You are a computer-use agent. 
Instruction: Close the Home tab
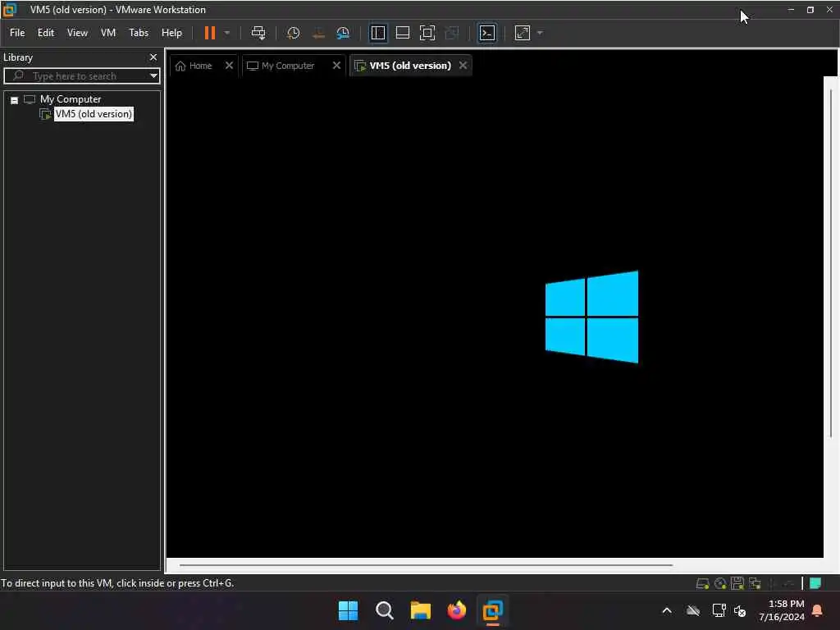[230, 65]
